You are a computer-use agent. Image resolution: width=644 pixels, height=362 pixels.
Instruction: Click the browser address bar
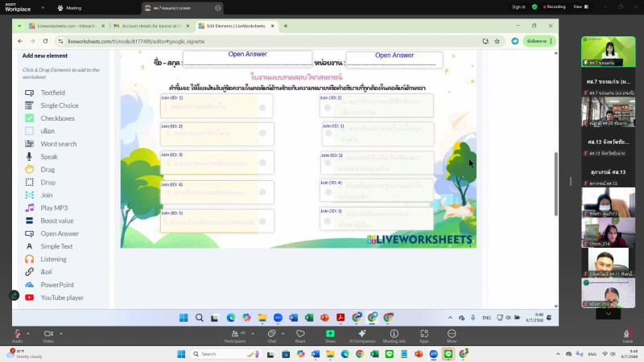[x=271, y=41]
